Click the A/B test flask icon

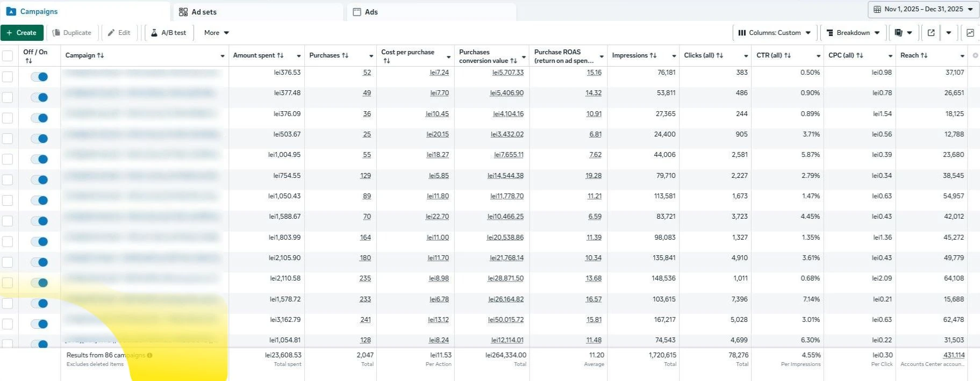tap(154, 33)
